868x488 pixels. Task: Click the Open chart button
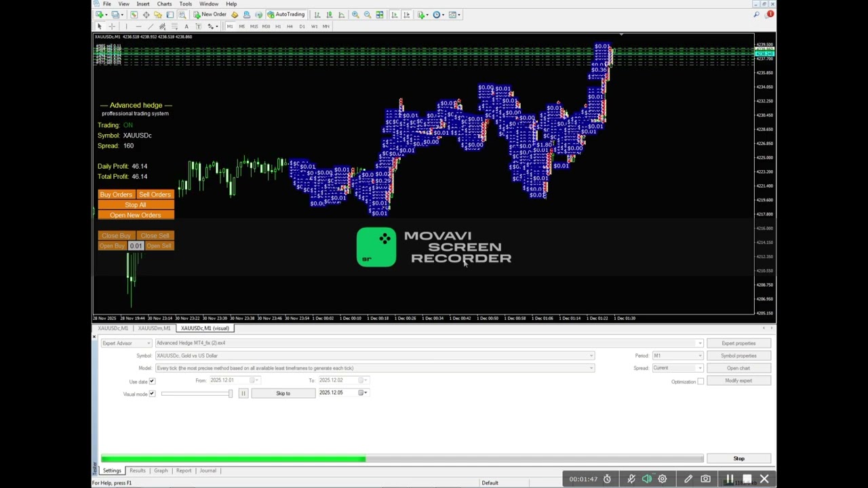coord(738,368)
